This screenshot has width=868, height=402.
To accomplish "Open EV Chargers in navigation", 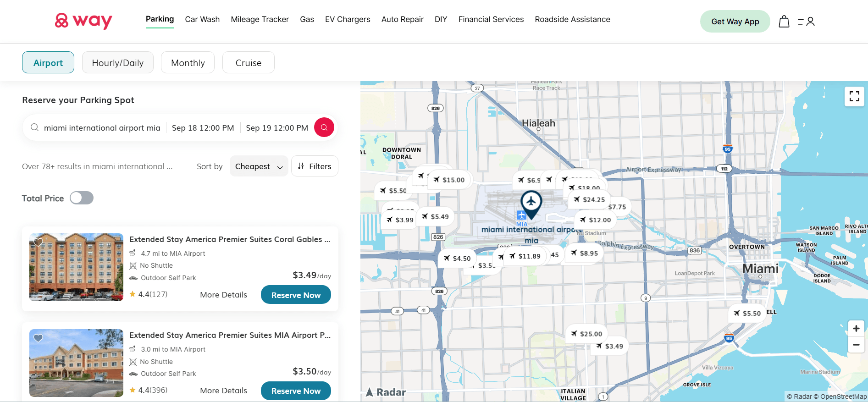I will (348, 19).
